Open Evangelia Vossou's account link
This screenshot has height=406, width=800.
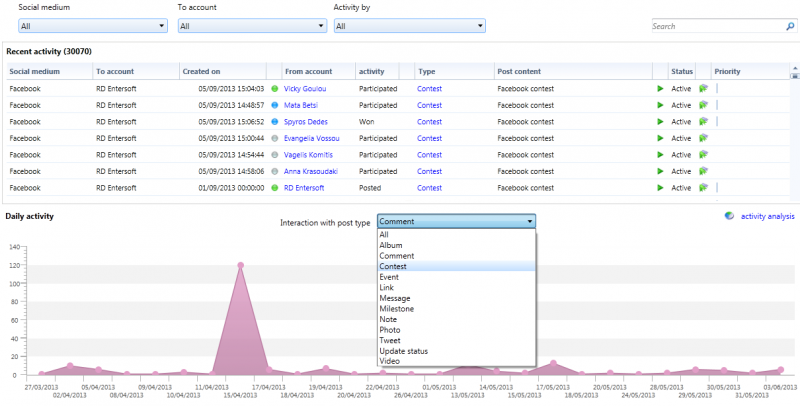(312, 138)
